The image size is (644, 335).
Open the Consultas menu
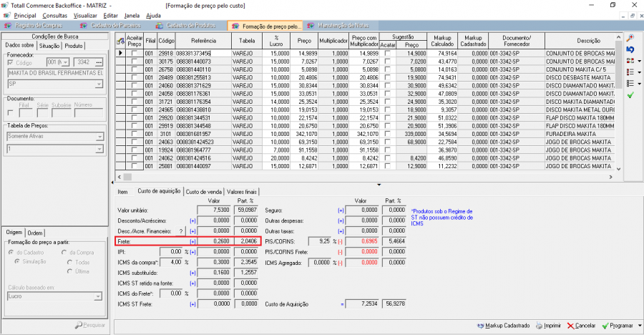[x=54, y=15]
